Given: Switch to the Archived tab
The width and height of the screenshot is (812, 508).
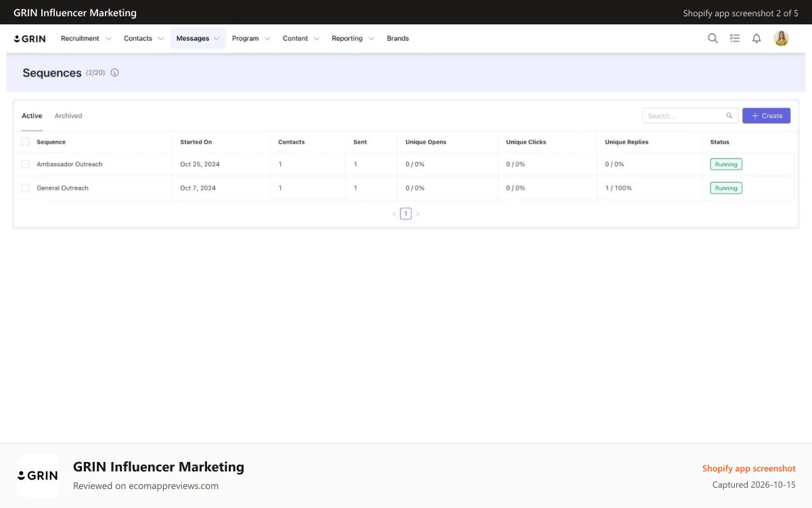Looking at the screenshot, I should pos(68,116).
